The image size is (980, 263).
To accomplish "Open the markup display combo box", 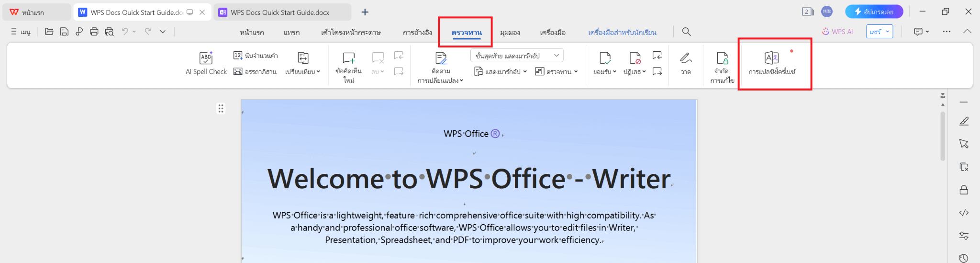I will point(517,56).
